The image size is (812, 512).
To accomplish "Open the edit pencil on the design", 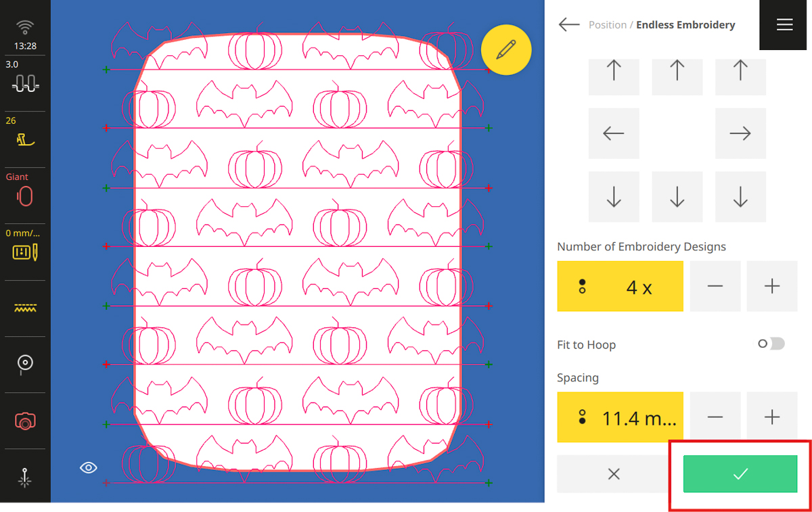I will coord(506,49).
